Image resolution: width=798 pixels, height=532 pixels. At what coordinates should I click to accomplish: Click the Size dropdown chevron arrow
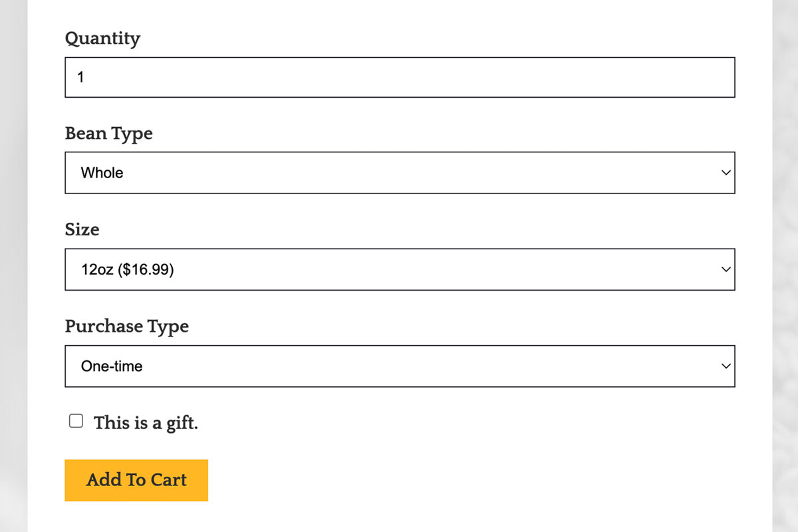pos(726,269)
